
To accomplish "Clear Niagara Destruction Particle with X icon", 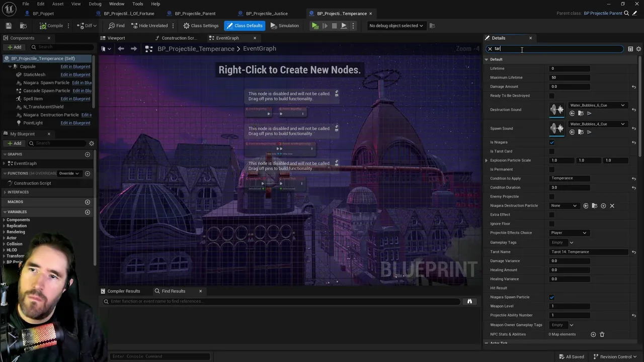I will click(612, 206).
